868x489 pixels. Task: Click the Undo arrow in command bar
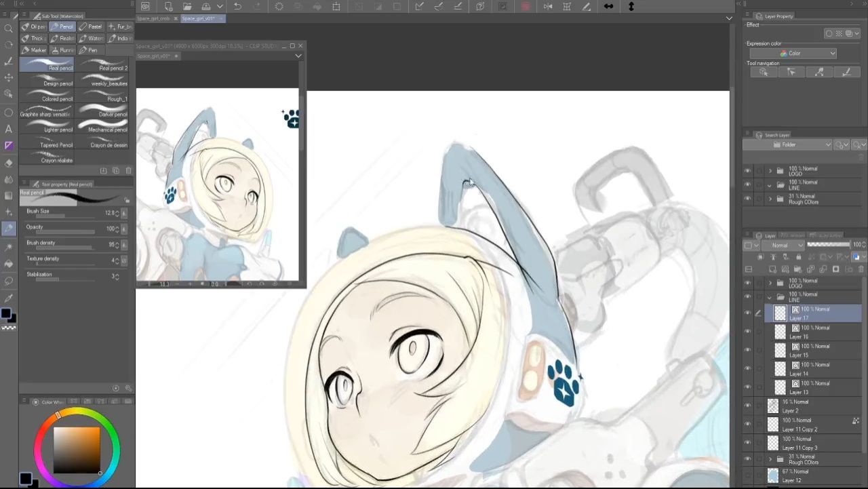pos(237,7)
